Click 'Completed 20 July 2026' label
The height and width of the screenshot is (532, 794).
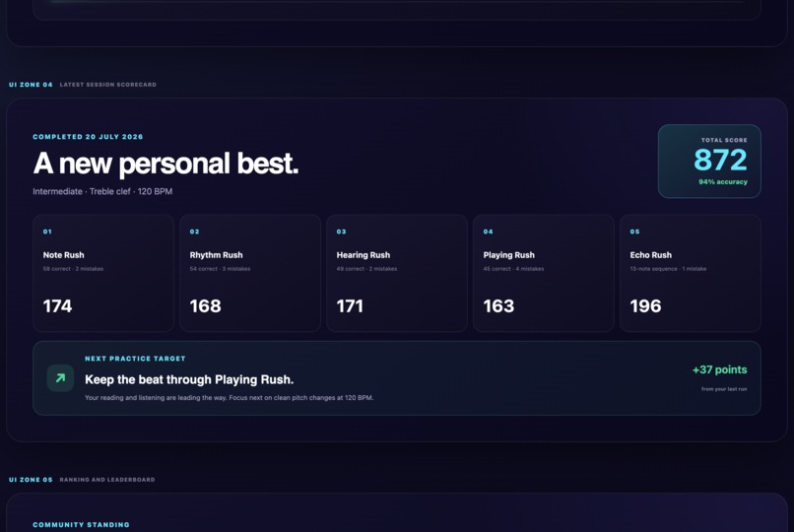(88, 137)
